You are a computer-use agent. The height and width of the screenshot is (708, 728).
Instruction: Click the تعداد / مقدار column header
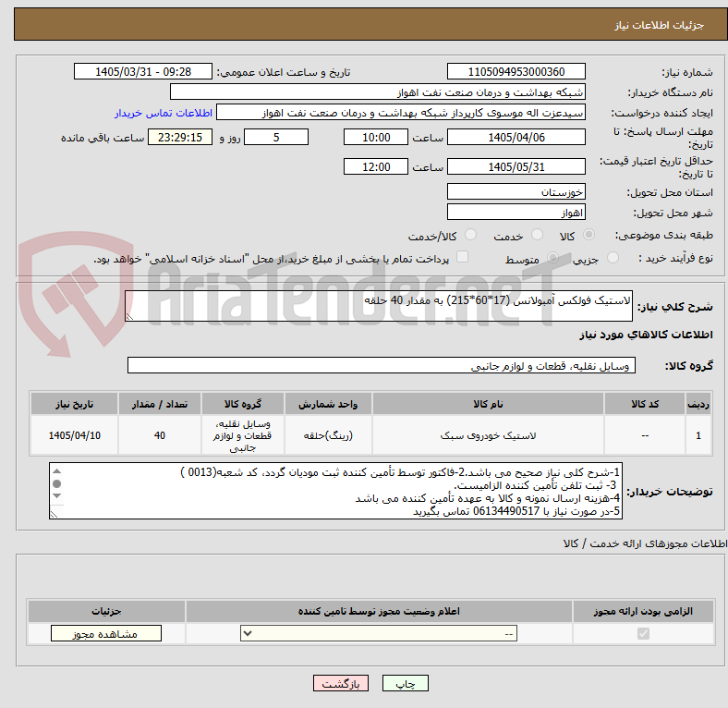pyautogui.click(x=159, y=404)
